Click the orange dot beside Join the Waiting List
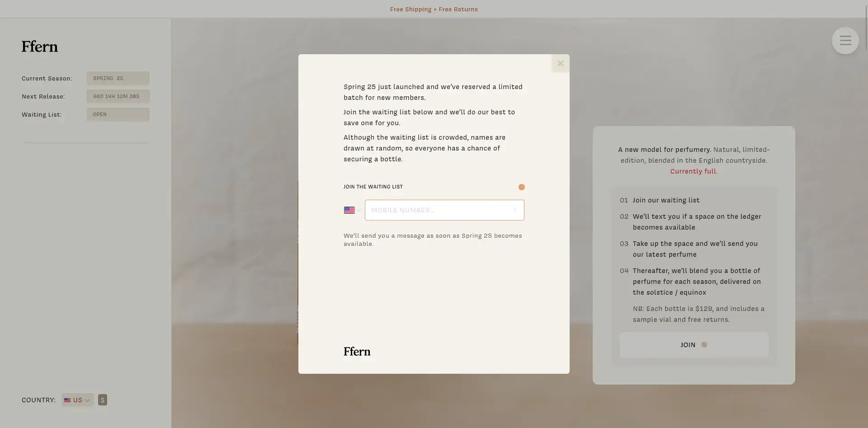The image size is (868, 428). point(522,187)
